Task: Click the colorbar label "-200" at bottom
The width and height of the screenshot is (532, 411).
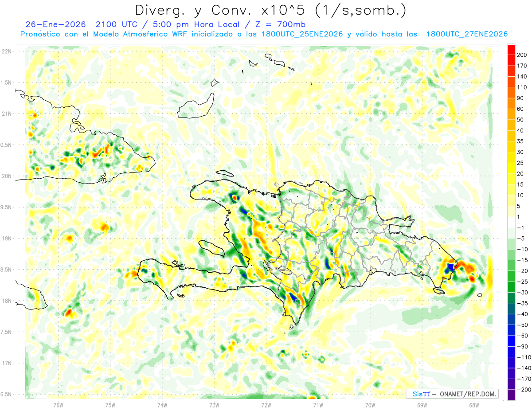Action: tap(524, 389)
